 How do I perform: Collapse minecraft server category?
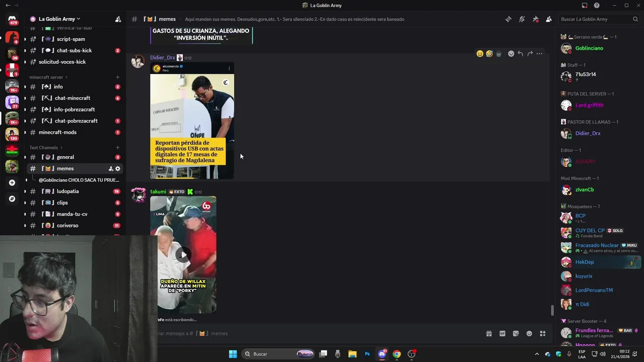point(49,77)
